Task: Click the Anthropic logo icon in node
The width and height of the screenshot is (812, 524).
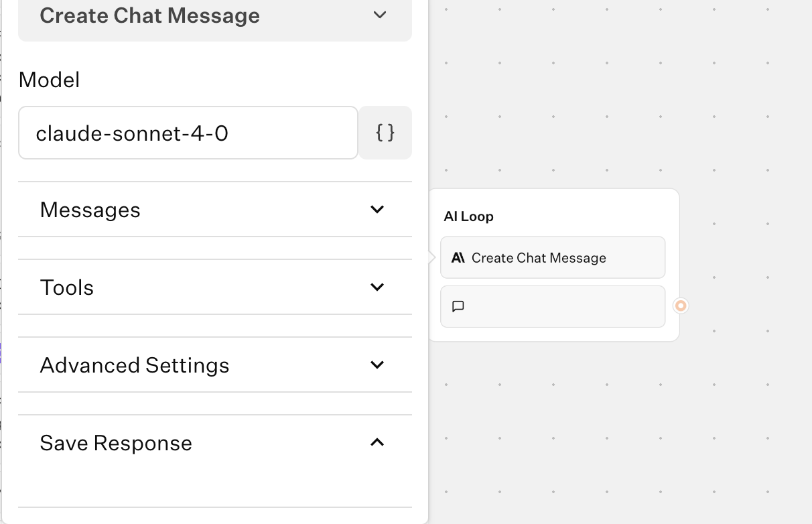Action: point(458,258)
